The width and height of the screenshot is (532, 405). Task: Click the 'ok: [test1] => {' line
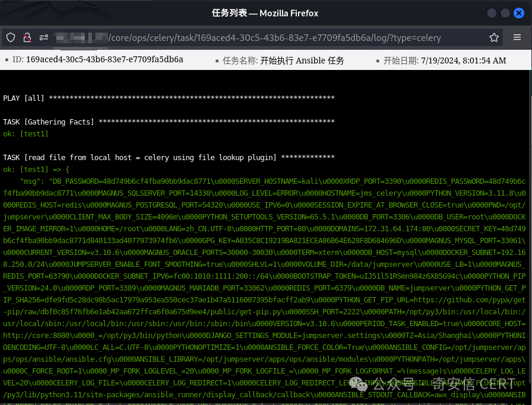click(36, 170)
